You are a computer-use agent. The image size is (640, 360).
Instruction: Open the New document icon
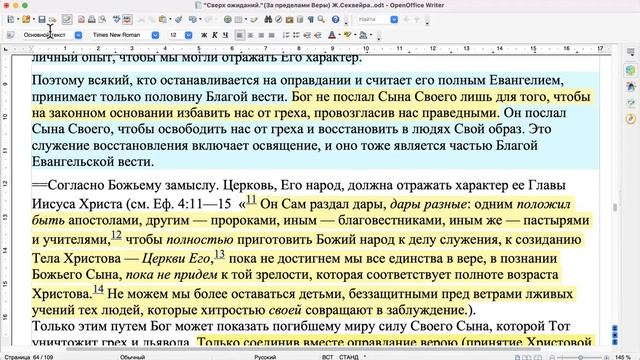click(11, 19)
